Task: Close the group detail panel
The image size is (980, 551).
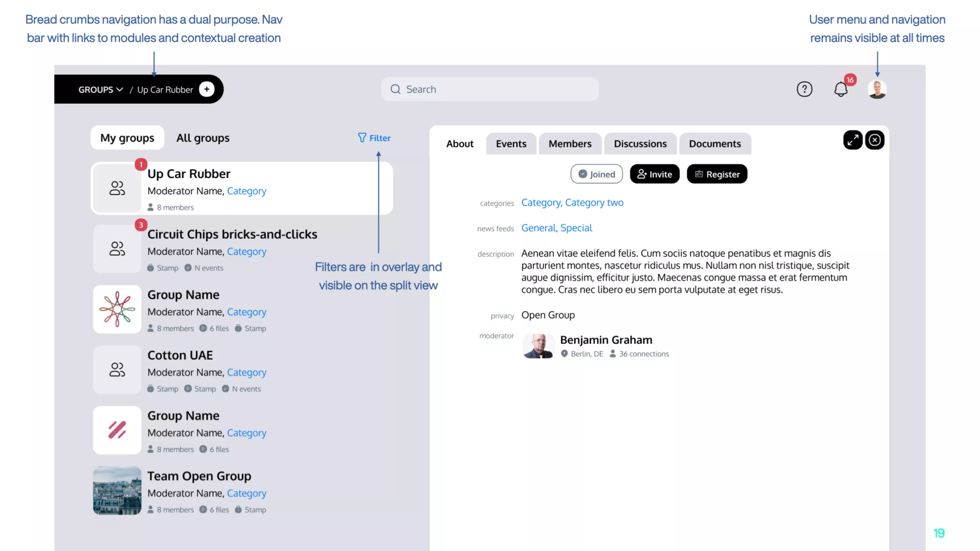Action: [875, 140]
